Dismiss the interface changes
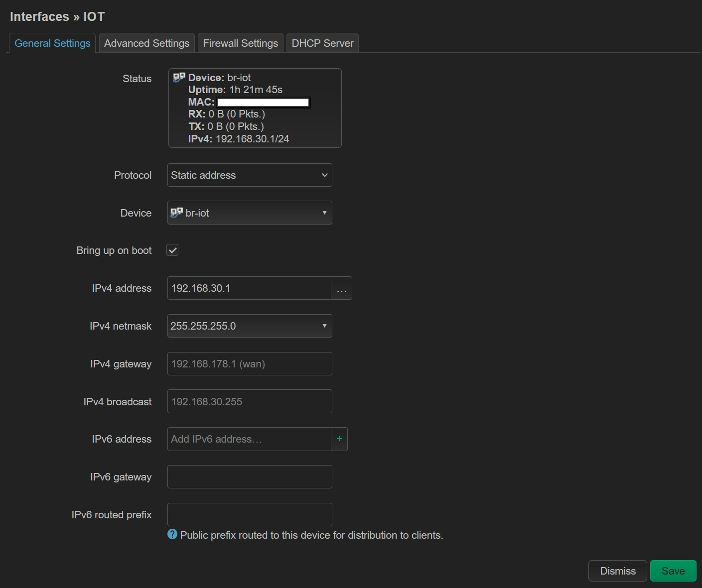The image size is (702, 588). click(617, 571)
